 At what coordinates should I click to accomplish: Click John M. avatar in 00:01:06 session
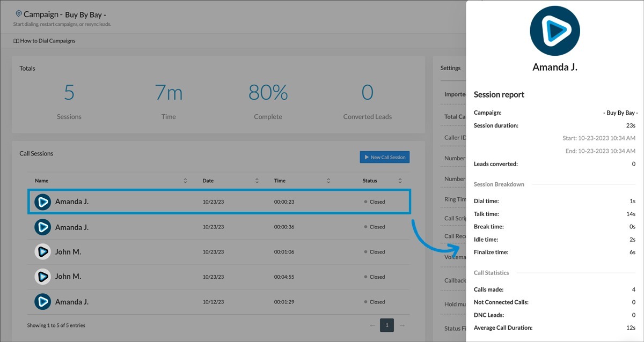pyautogui.click(x=42, y=252)
